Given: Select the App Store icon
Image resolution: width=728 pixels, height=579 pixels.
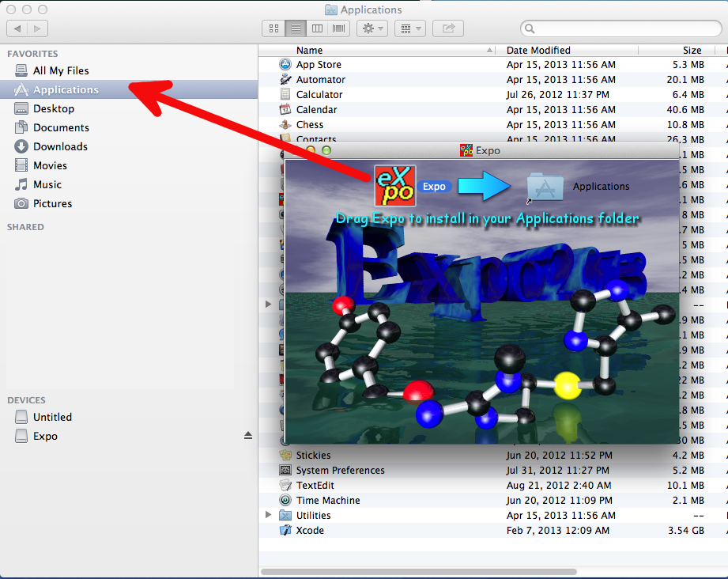Looking at the screenshot, I should [x=285, y=65].
